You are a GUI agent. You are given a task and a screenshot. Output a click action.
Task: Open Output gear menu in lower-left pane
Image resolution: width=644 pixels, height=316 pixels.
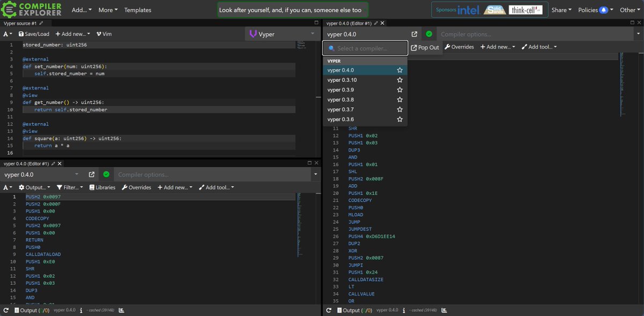[34, 187]
